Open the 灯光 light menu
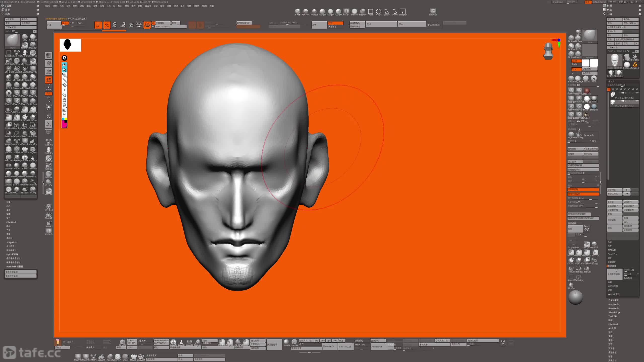This screenshot has width=644, height=362. pos(108,6)
